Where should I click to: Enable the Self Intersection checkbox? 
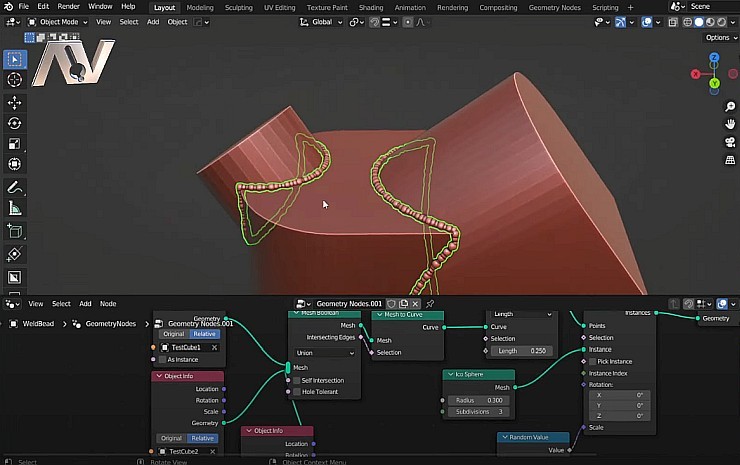click(x=296, y=380)
